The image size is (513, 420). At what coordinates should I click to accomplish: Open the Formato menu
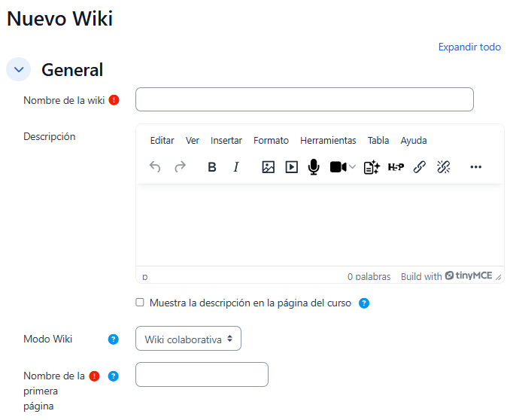click(271, 141)
